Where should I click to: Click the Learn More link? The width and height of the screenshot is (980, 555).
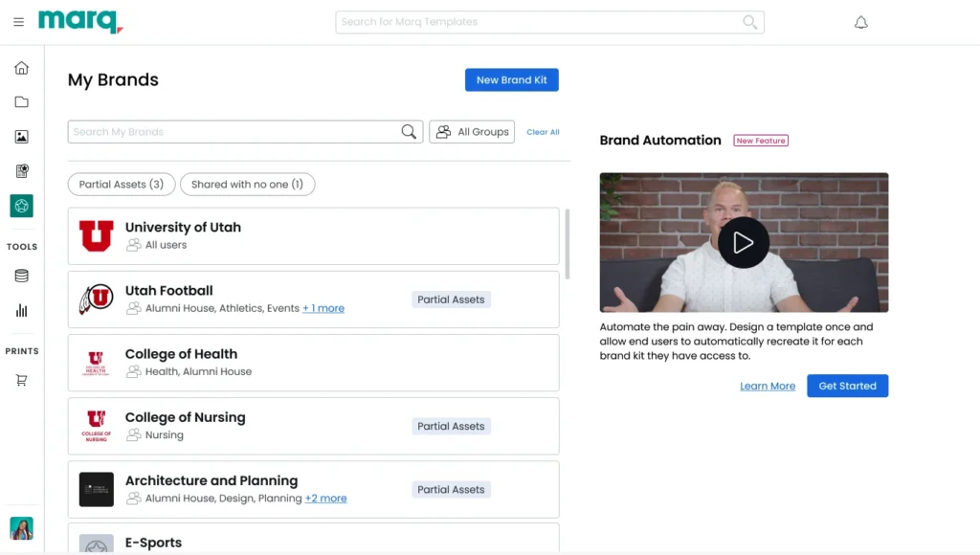[768, 387]
